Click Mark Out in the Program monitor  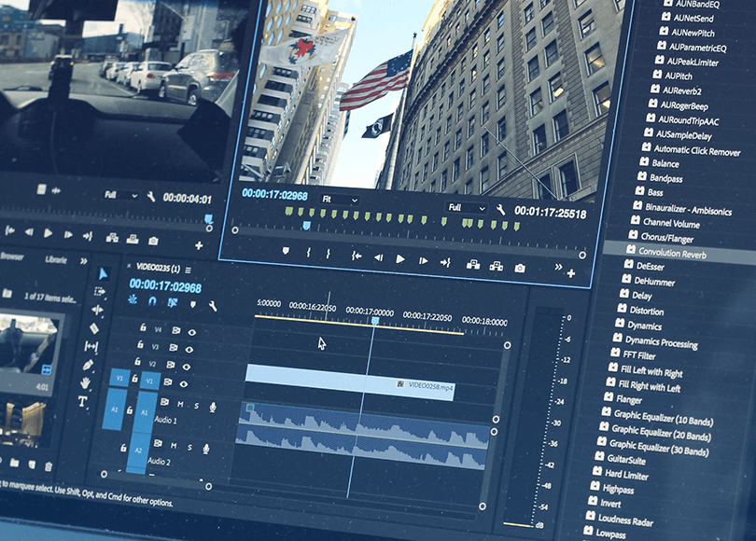328,254
